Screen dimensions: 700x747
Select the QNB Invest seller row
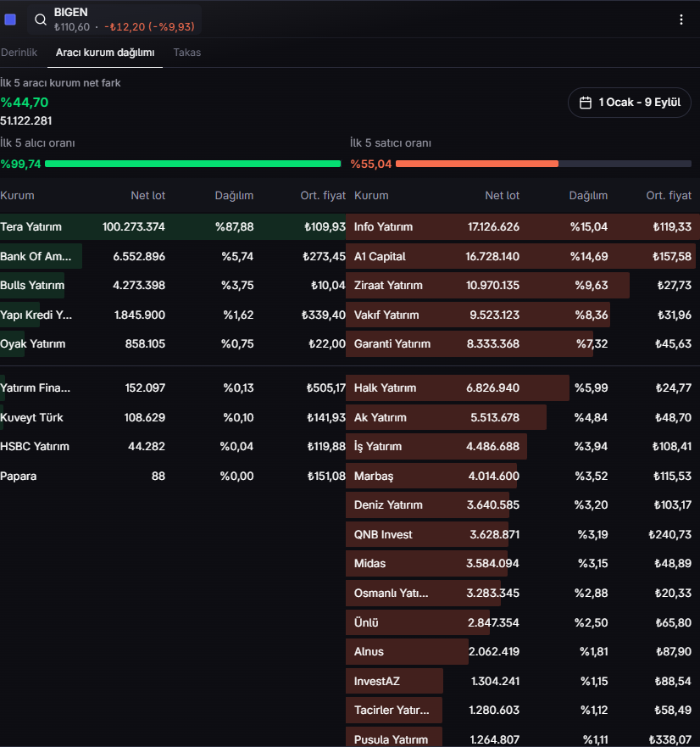tap(523, 534)
